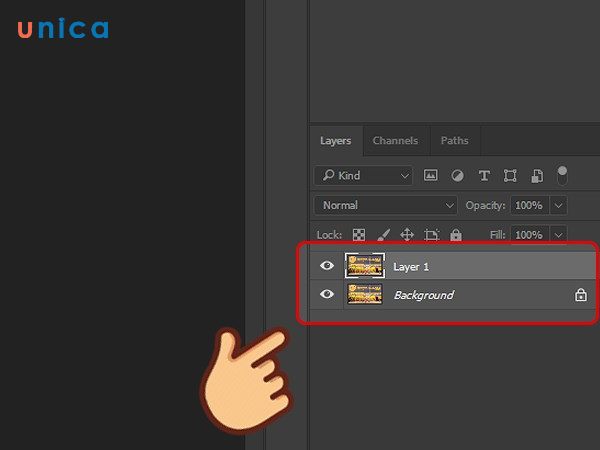Filter for type layers icon
Screen dimensions: 600x450
tap(484, 176)
